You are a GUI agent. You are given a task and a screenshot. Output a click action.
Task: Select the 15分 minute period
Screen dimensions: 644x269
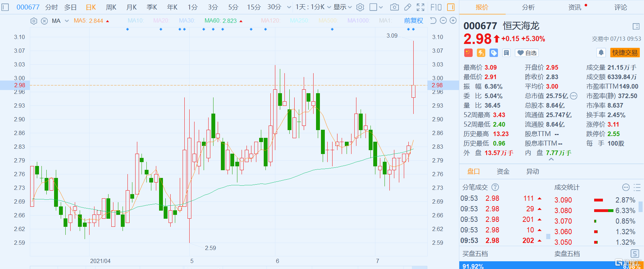[254, 7]
